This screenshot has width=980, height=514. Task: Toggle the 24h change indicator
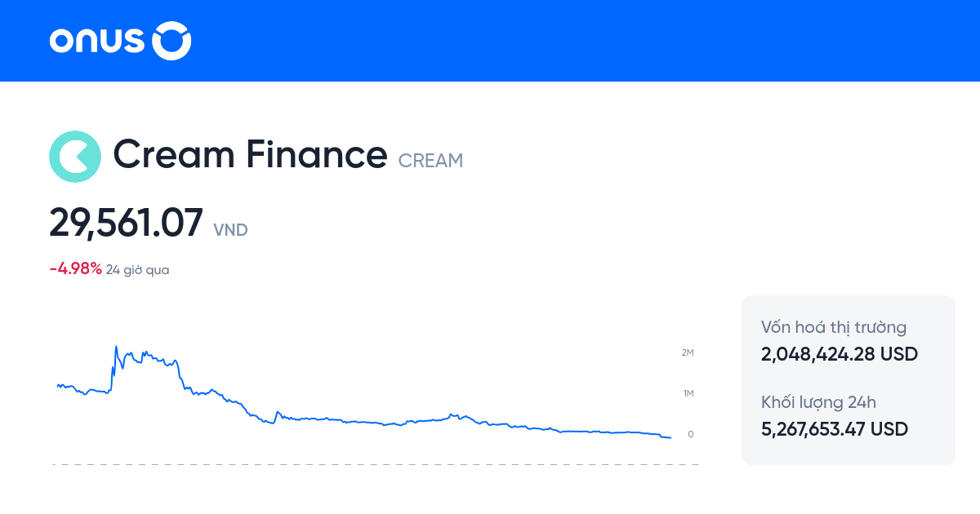73,268
